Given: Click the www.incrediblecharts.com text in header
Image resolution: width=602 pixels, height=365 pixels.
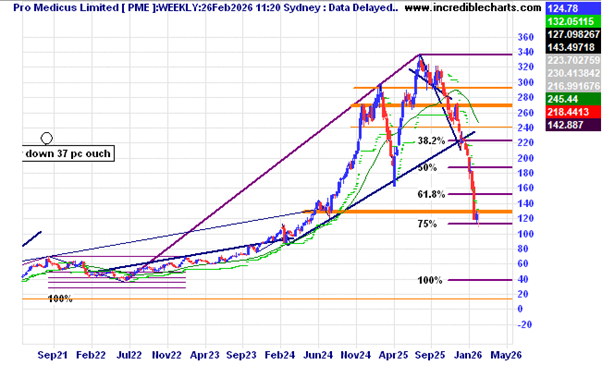Looking at the screenshot, I should tap(473, 7).
